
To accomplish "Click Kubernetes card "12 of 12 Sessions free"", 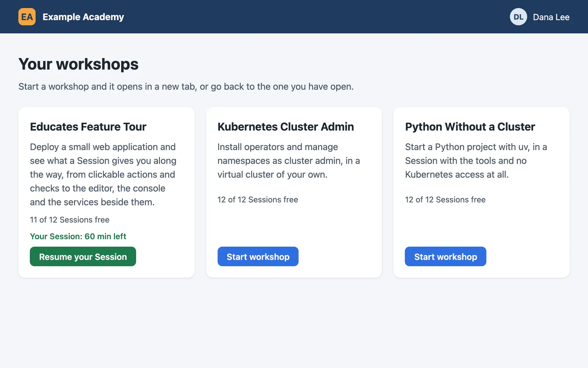I will [258, 200].
